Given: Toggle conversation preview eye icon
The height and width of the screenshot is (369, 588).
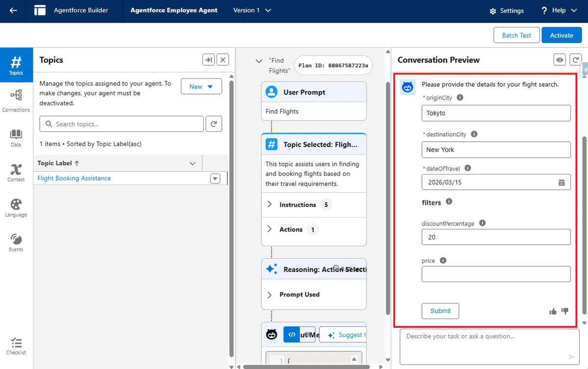Looking at the screenshot, I should coord(560,60).
